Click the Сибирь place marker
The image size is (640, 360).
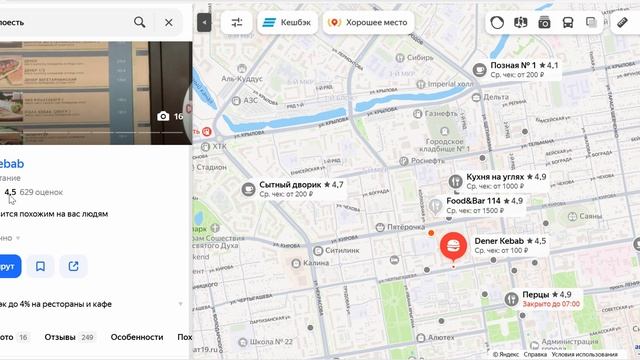400,58
